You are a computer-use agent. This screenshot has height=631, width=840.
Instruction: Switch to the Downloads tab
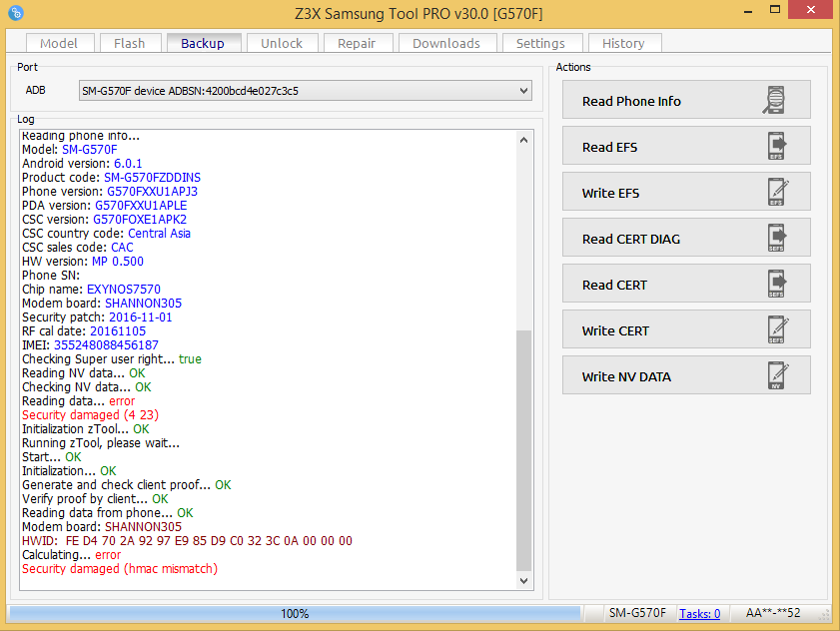point(446,43)
